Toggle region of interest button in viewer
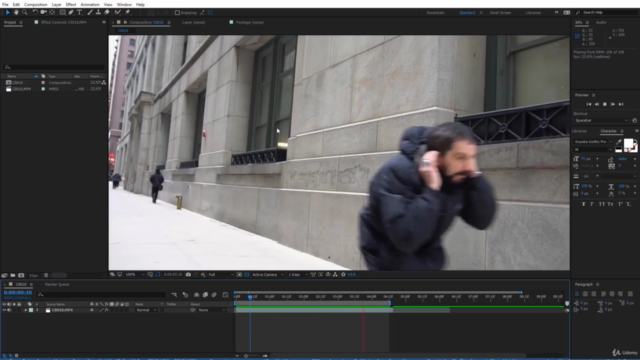 [x=239, y=275]
